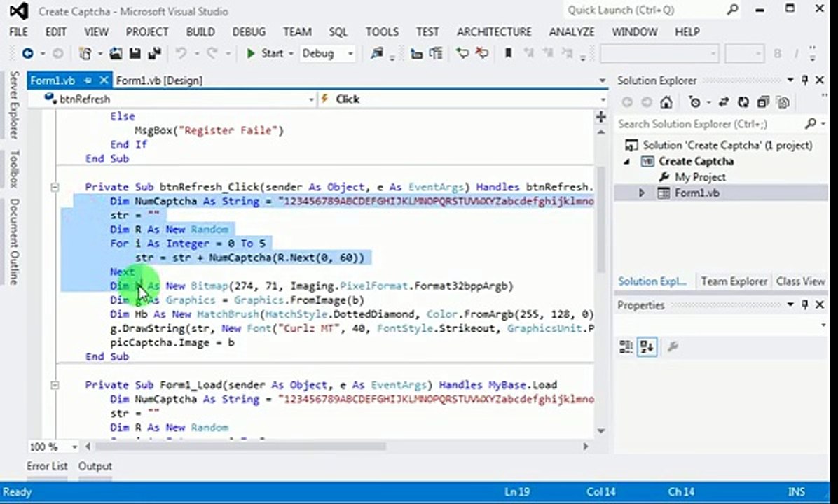Expand the Form1.vb tree node
This screenshot has height=504, width=838.
[642, 192]
